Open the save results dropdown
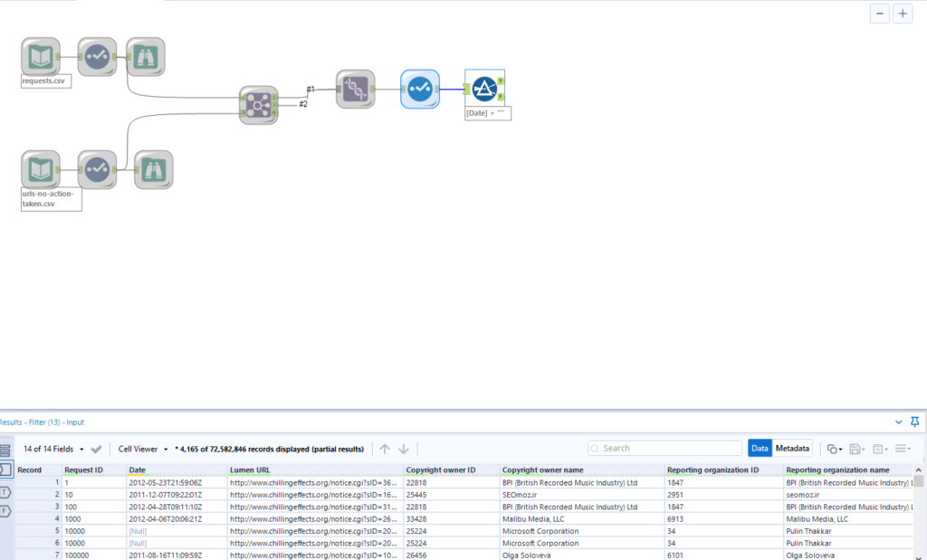This screenshot has height=560, width=927. tap(856, 449)
